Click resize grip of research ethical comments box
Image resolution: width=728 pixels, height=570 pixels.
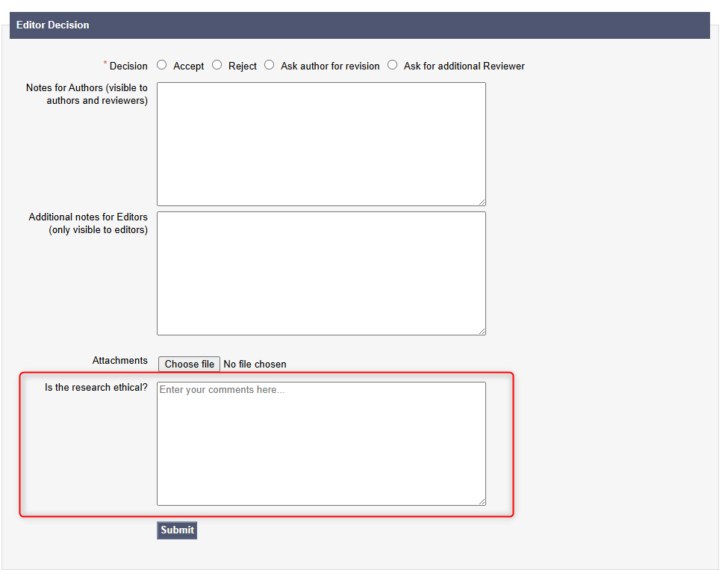(x=482, y=501)
